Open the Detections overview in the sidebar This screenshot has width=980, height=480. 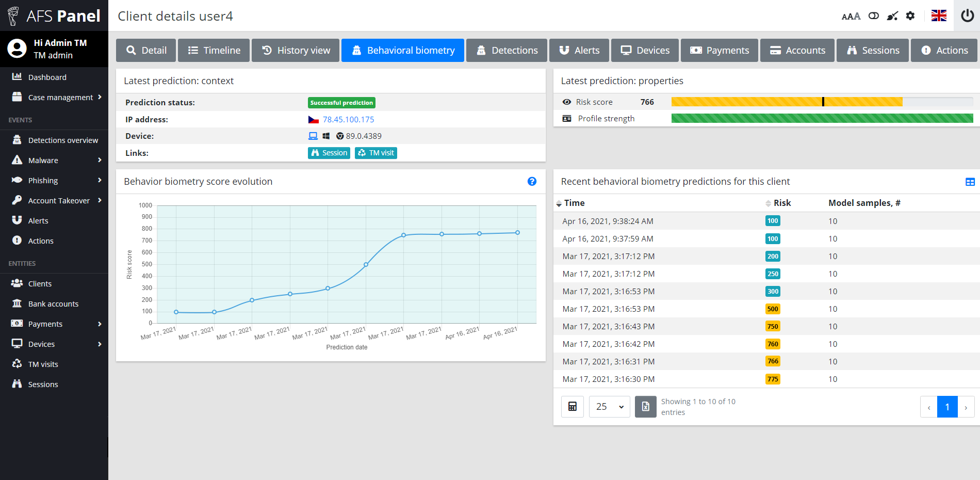[62, 140]
